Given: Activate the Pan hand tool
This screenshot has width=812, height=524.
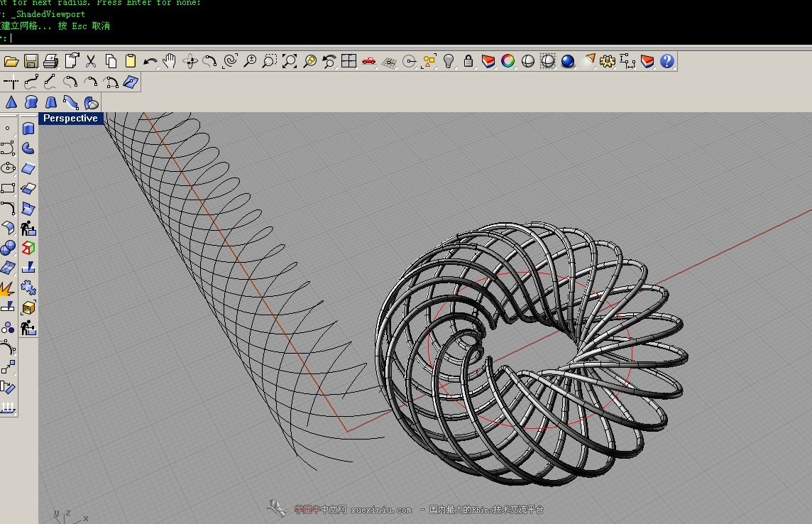Looking at the screenshot, I should click(x=170, y=62).
